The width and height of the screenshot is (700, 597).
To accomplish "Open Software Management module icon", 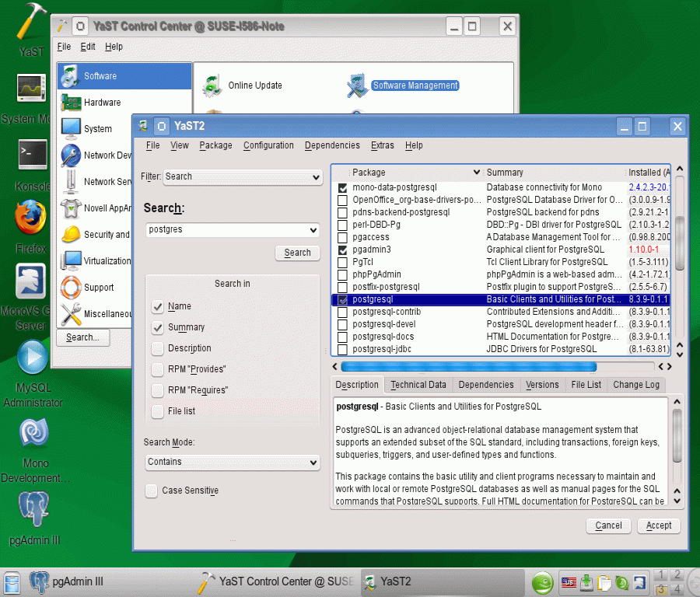I will click(357, 86).
